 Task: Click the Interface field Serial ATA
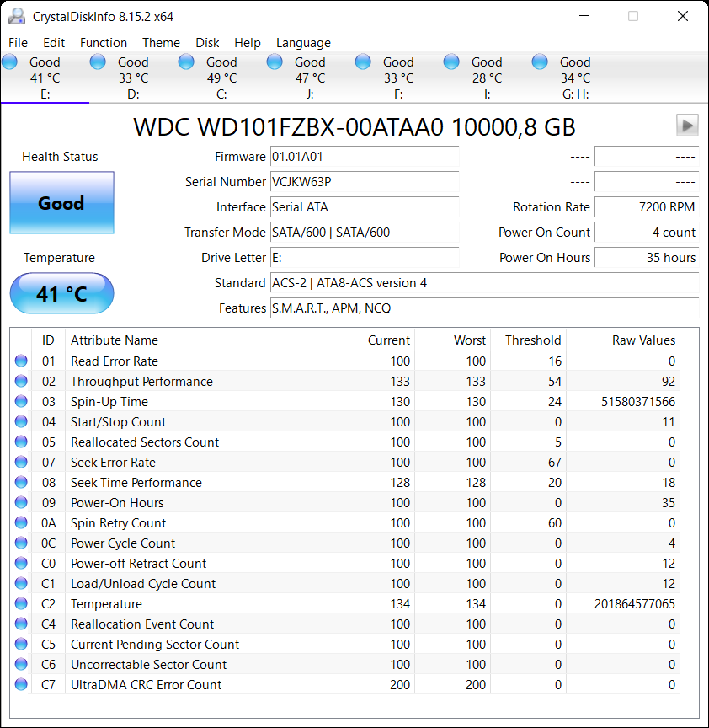click(x=365, y=207)
